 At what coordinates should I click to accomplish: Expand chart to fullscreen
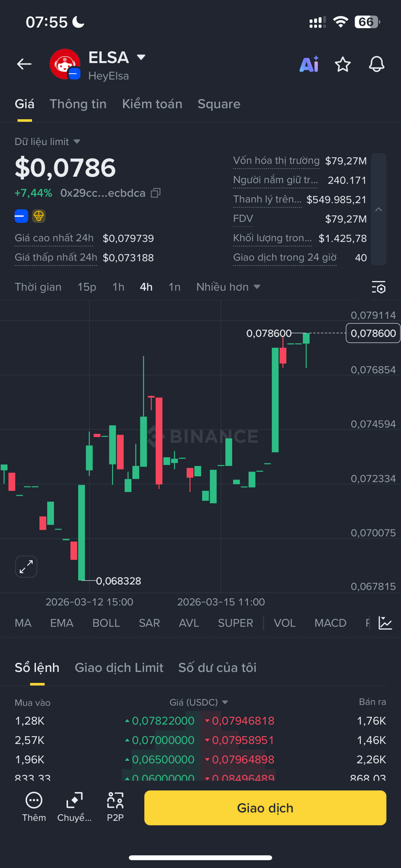point(26,566)
